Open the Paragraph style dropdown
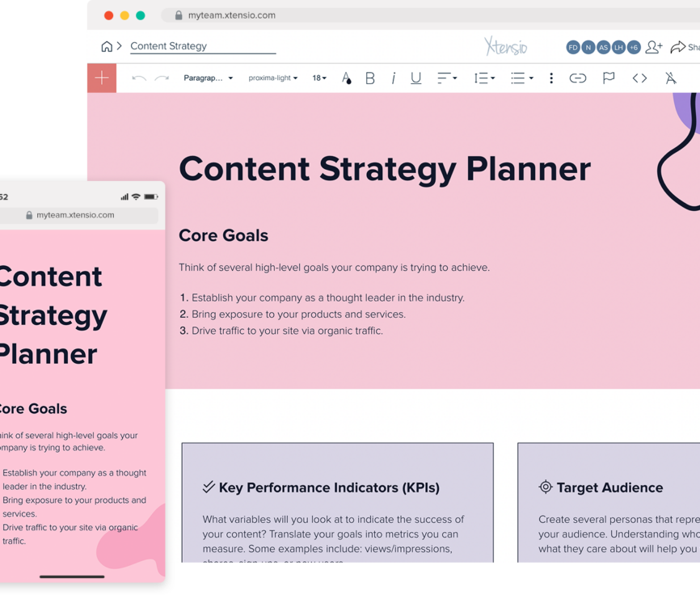 (x=209, y=78)
